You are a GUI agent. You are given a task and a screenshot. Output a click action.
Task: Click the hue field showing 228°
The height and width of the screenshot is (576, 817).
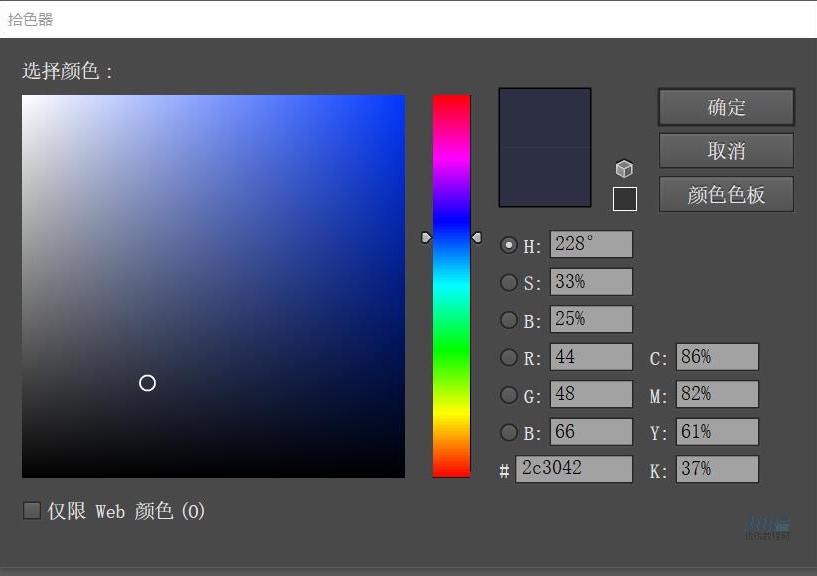591,245
